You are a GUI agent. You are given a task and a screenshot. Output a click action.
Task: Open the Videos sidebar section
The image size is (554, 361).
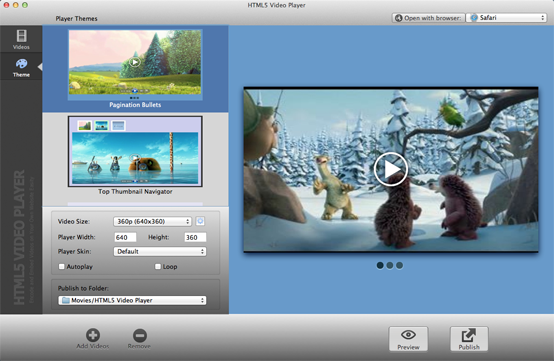point(21,39)
